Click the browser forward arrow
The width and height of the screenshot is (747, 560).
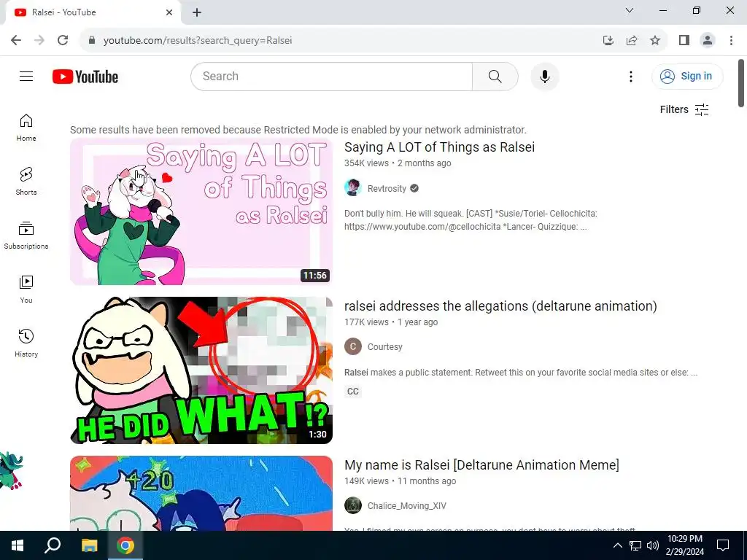tap(39, 40)
